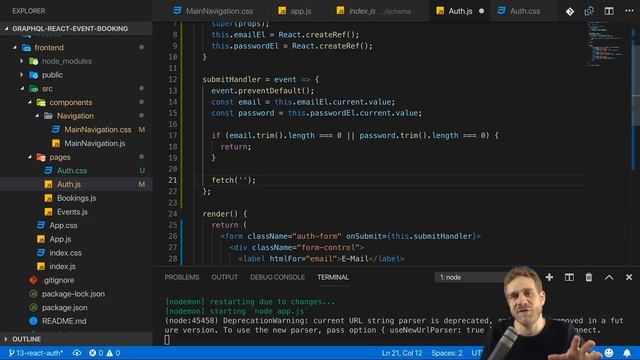Click the 13-react-auth branch indicator
Screen dimensions: 640x360
[x=36, y=353]
